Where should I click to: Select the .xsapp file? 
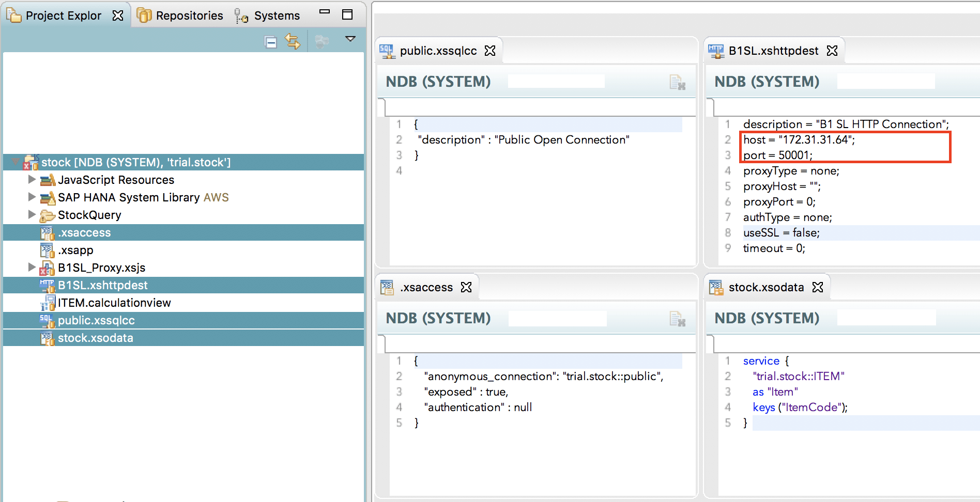[x=75, y=250]
